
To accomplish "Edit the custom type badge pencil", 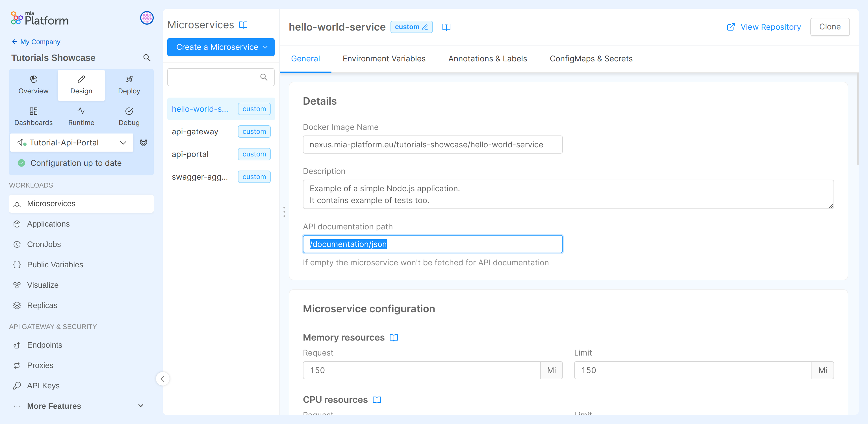I will [425, 27].
